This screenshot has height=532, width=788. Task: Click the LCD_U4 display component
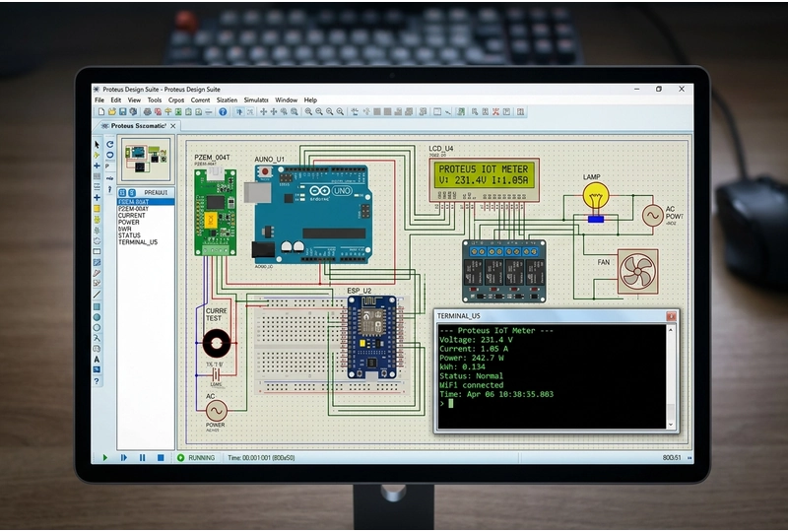click(x=485, y=179)
